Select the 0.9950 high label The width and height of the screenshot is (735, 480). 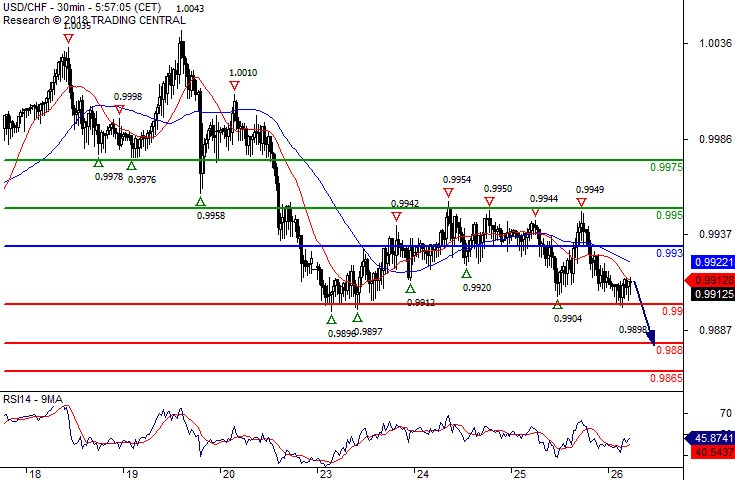(498, 188)
